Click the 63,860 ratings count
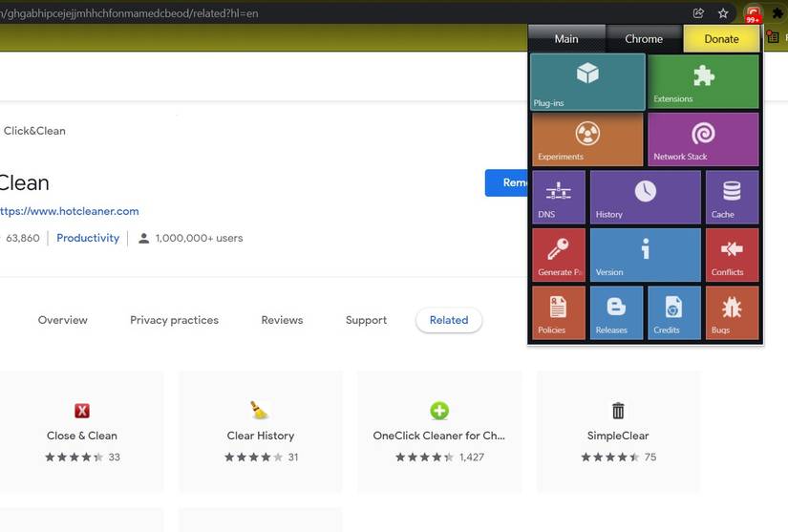This screenshot has width=788, height=532. tap(23, 238)
